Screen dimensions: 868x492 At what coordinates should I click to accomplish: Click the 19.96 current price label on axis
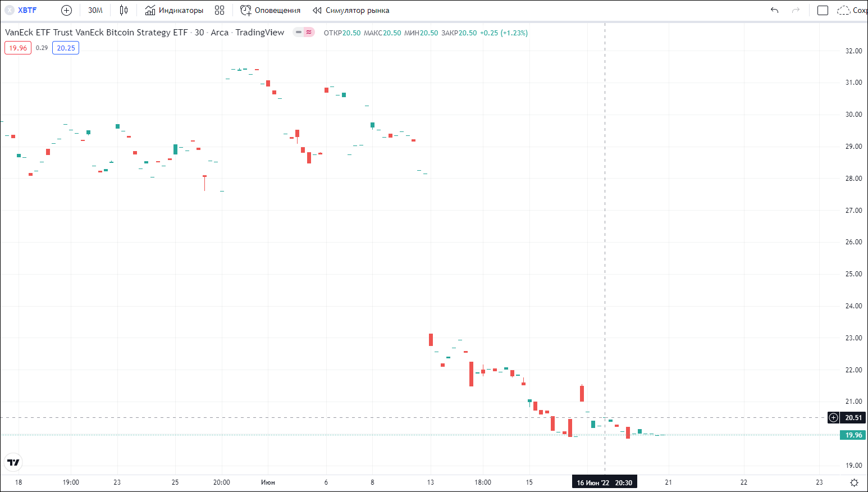tap(853, 435)
